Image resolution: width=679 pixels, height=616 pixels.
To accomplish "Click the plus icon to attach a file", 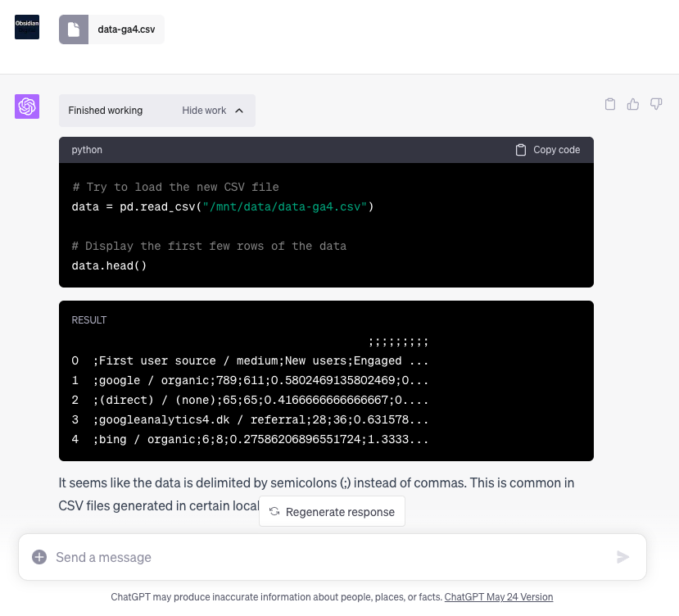I will 39,557.
